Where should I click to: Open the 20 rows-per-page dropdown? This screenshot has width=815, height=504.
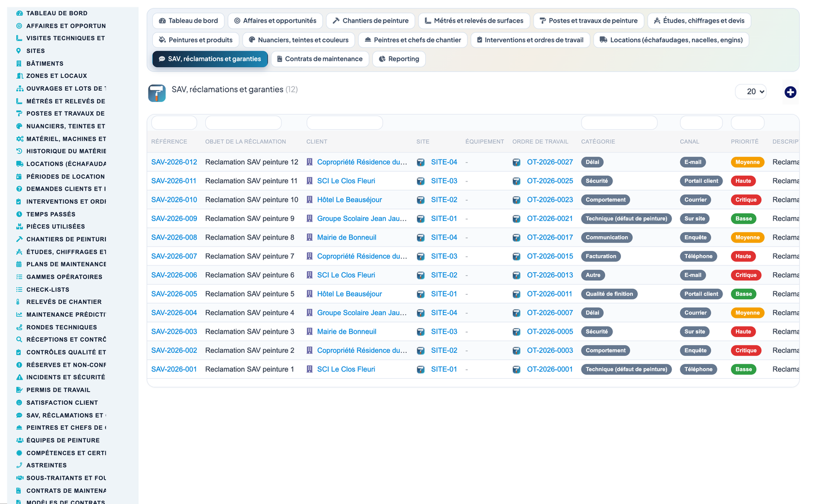750,91
